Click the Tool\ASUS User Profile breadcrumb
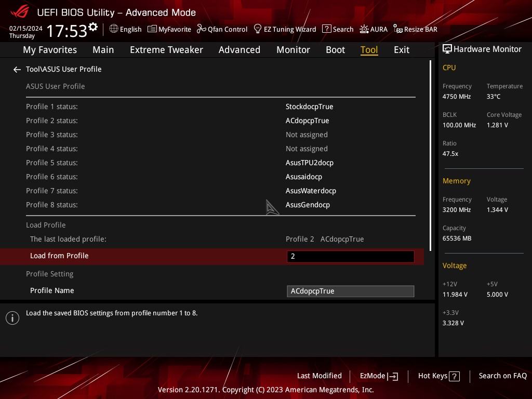532x399 pixels. [x=64, y=69]
